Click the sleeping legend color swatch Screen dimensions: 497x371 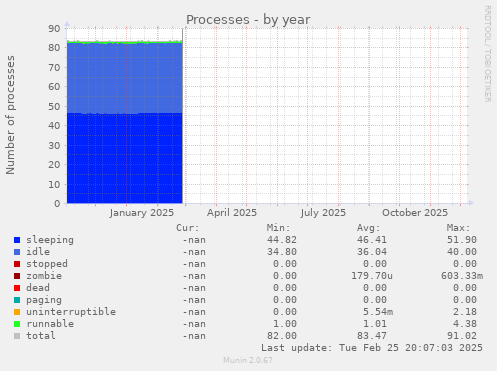tap(17, 240)
